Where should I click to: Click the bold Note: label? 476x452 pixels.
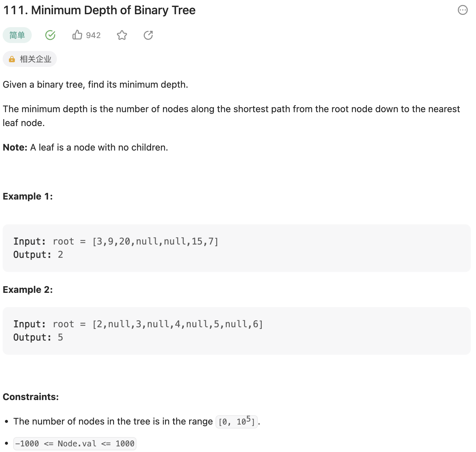click(15, 148)
